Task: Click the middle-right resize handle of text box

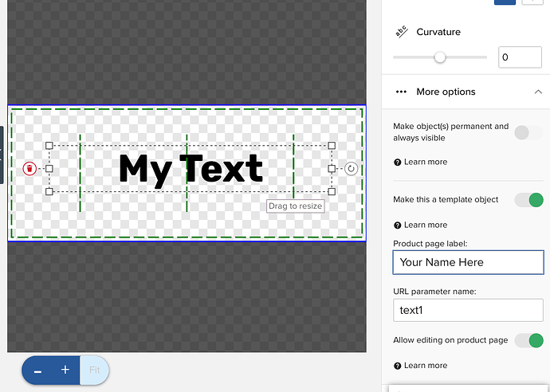Action: (x=332, y=169)
